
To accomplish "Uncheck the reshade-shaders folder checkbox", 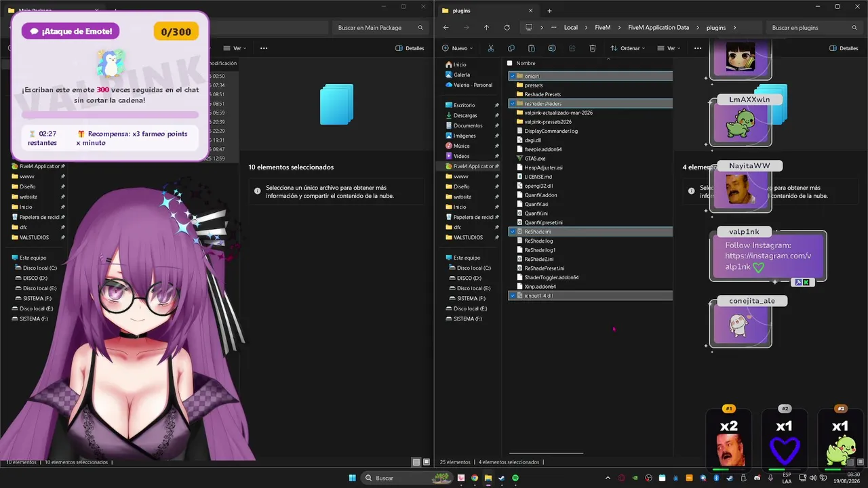I will (513, 104).
